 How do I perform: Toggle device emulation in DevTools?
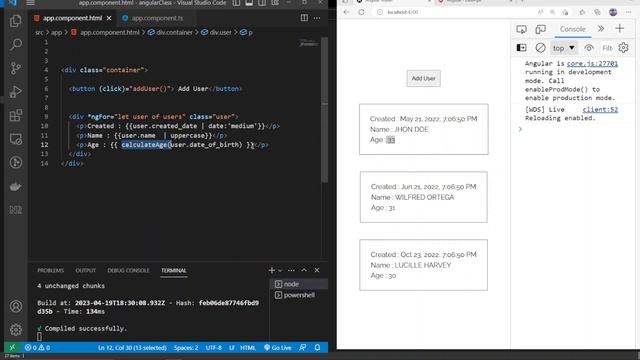click(540, 29)
